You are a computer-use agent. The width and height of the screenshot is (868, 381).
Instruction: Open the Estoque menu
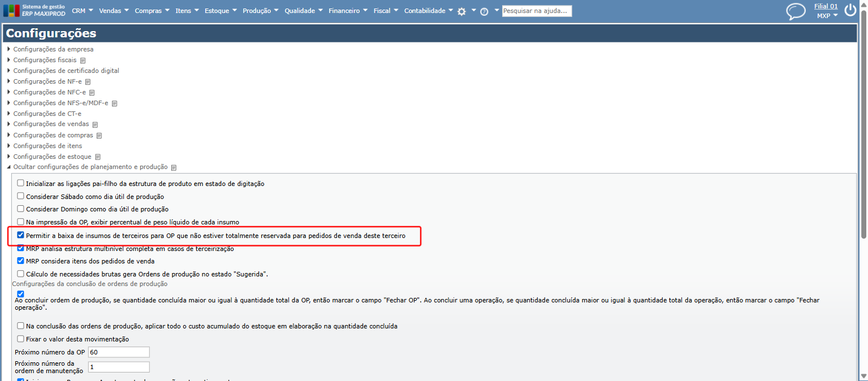click(x=221, y=11)
